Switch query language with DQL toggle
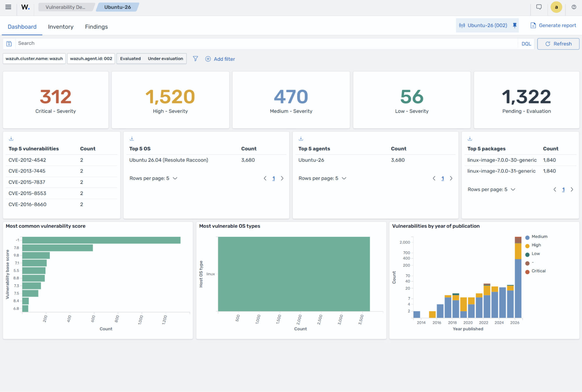Image resolution: width=582 pixels, height=392 pixels. coord(526,44)
